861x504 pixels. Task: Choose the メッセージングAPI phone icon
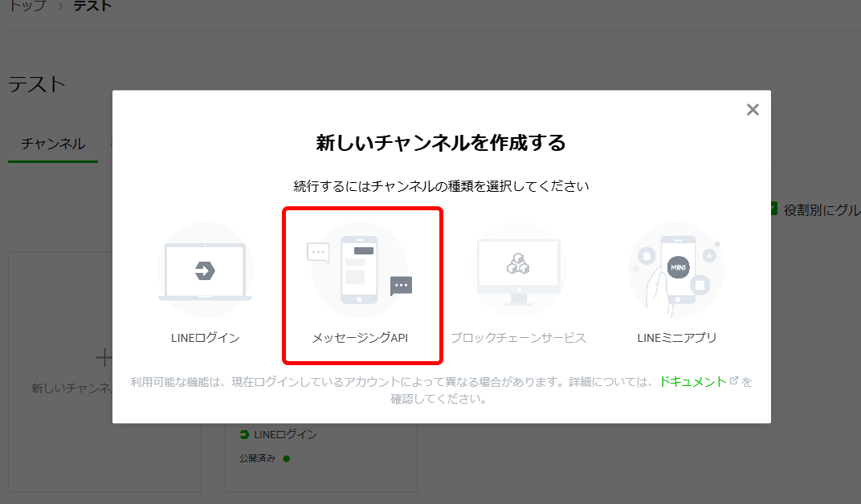click(360, 270)
